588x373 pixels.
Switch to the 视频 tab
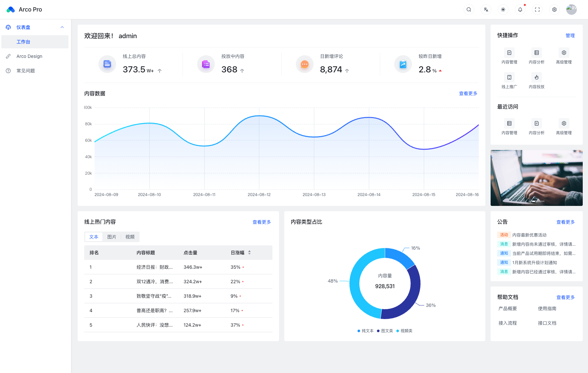point(130,237)
